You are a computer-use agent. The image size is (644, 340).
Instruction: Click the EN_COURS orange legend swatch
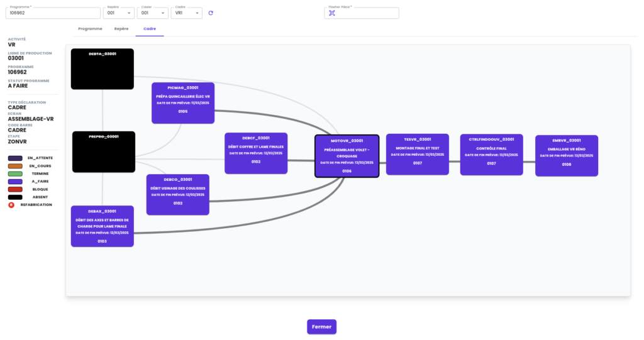click(x=15, y=166)
